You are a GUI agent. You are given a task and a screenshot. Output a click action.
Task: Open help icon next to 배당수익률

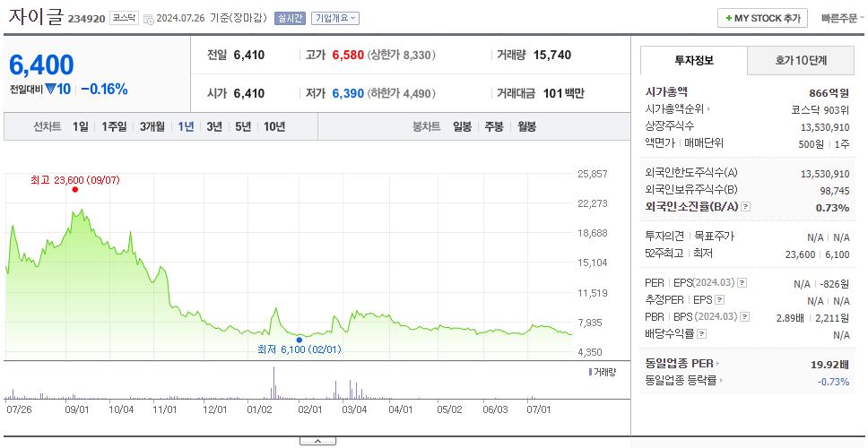(702, 334)
